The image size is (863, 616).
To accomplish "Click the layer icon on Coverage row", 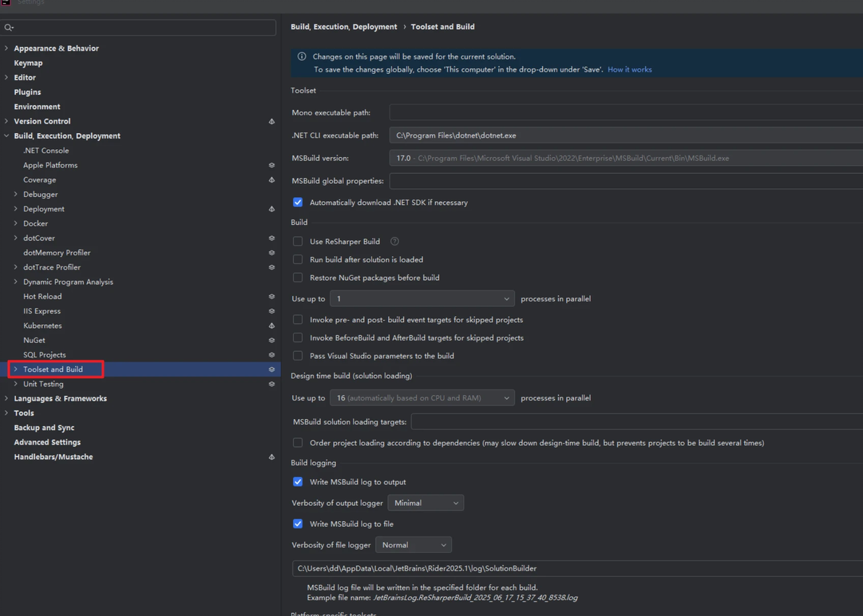I will click(x=271, y=180).
